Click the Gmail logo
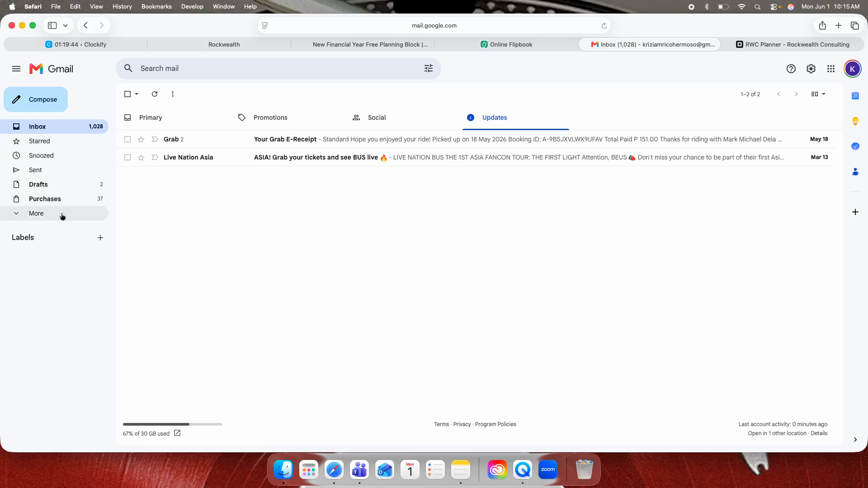The width and height of the screenshot is (868, 488). click(51, 69)
